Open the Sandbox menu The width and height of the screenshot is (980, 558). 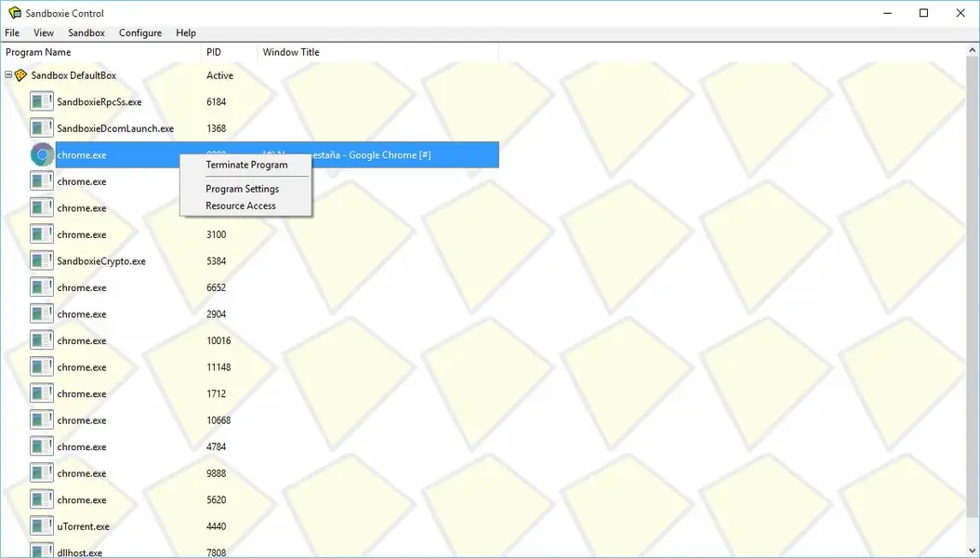pos(86,32)
